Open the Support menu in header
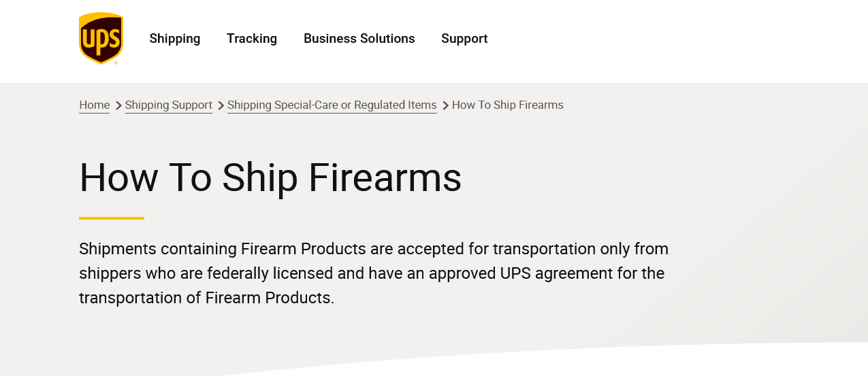This screenshot has width=868, height=376. pyautogui.click(x=464, y=39)
